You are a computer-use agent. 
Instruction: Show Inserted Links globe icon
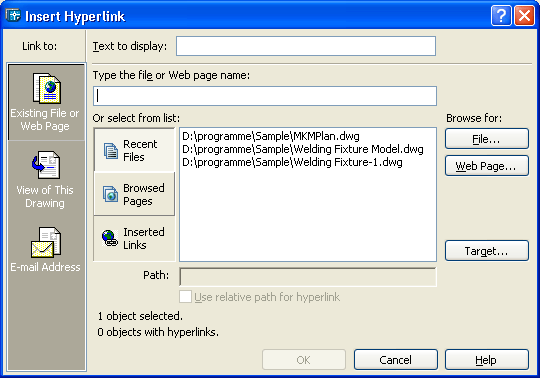point(110,238)
